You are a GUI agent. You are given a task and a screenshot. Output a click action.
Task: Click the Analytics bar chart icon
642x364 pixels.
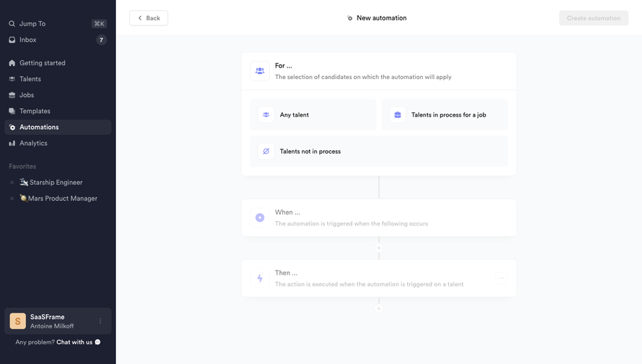point(12,144)
